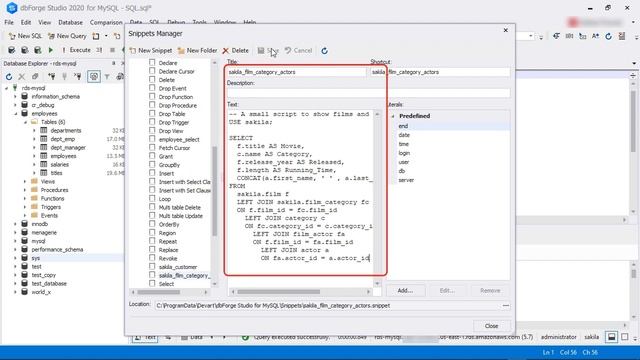The height and width of the screenshot is (360, 640).
Task: Click the Close button in Snippets Manager
Action: pyautogui.click(x=491, y=326)
